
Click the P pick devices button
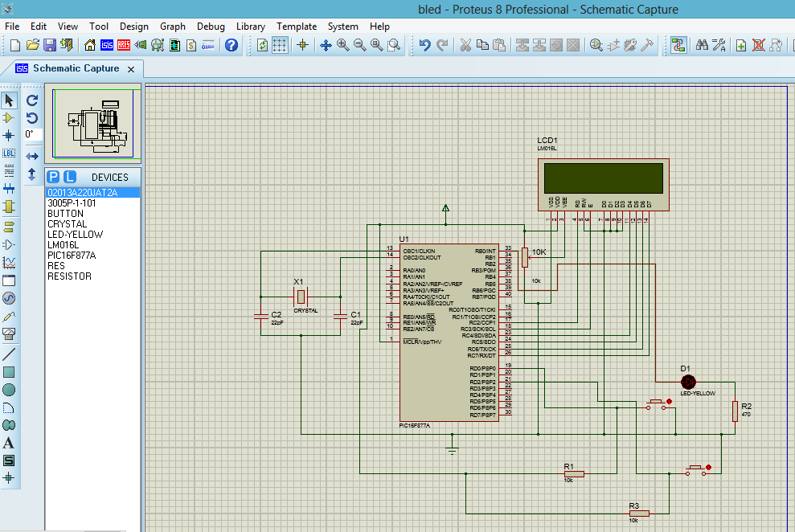click(x=53, y=177)
